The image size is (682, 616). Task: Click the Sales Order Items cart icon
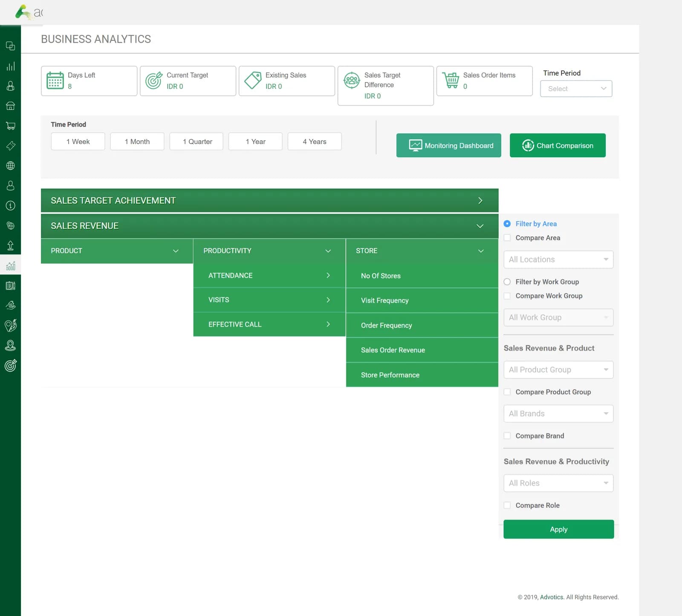pyautogui.click(x=451, y=80)
